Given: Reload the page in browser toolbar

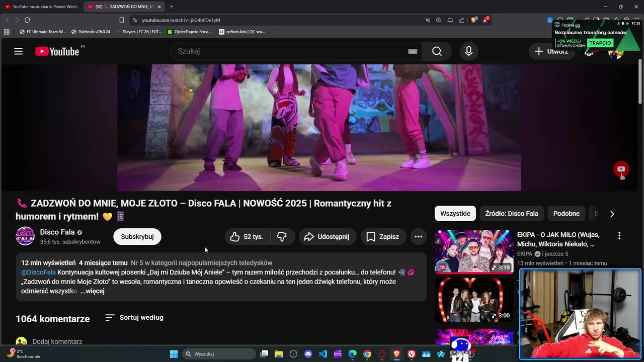Looking at the screenshot, I should tap(27, 20).
